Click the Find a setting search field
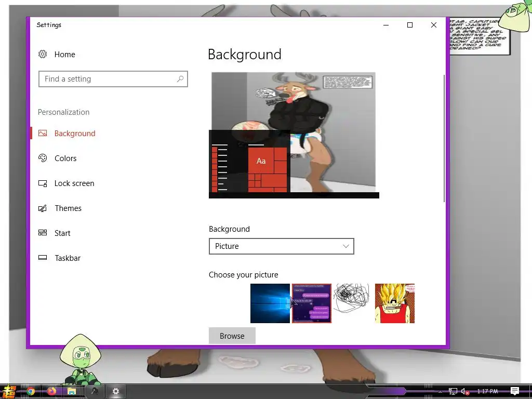 113,79
